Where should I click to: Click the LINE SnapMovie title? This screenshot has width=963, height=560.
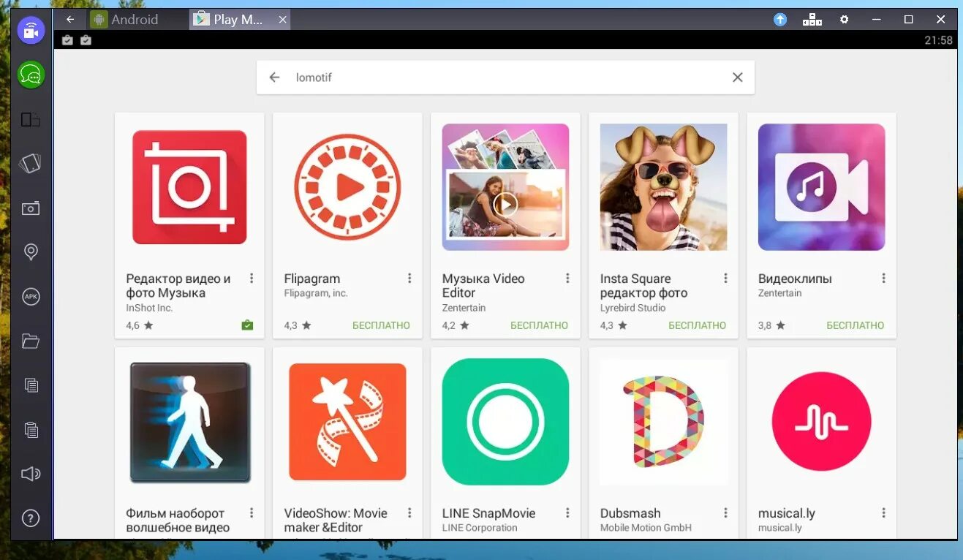(x=489, y=513)
